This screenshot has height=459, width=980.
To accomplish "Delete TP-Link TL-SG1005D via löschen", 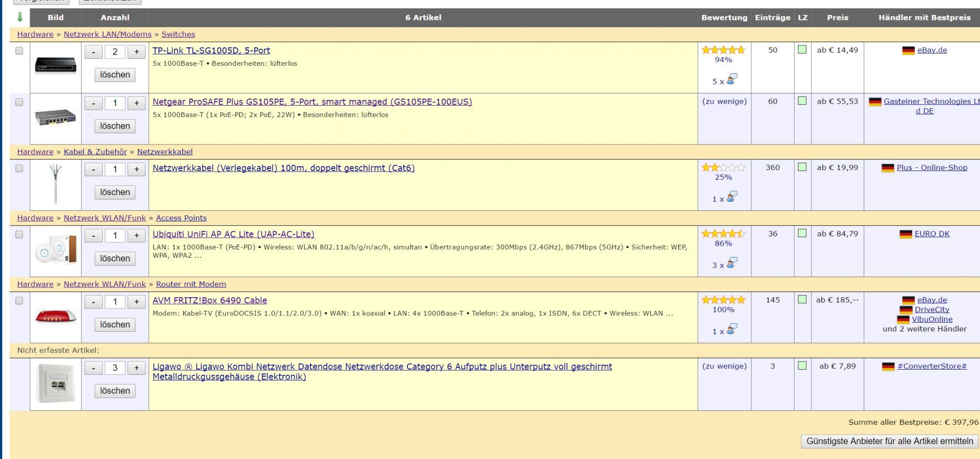I will pyautogui.click(x=115, y=75).
